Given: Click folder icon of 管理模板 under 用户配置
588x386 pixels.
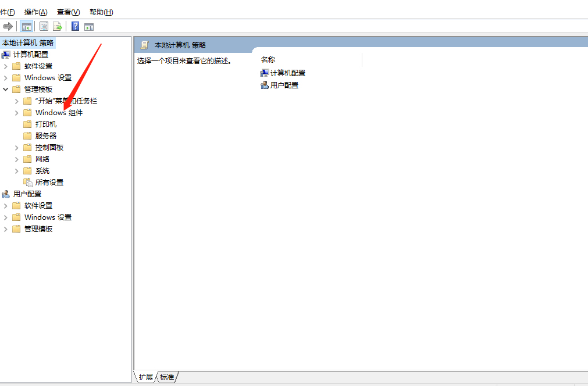Looking at the screenshot, I should 16,228.
